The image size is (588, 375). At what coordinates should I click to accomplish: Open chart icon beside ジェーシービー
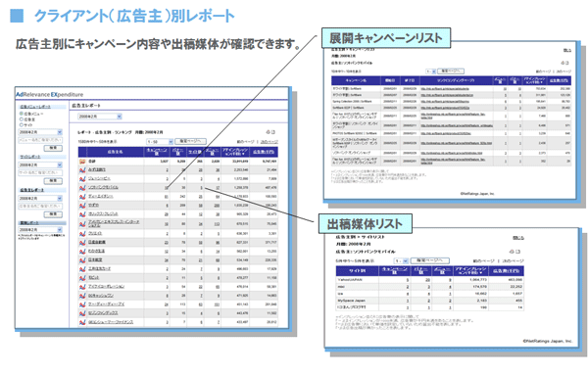pyautogui.click(x=82, y=179)
